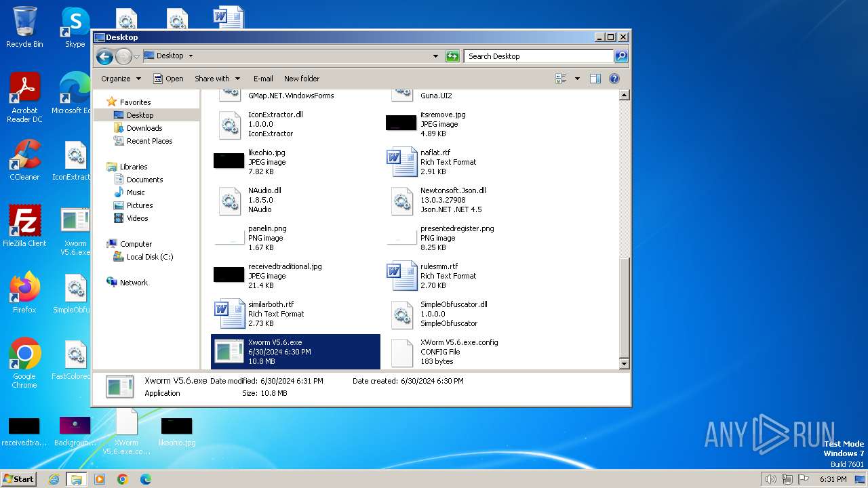Open recent pages dropdown arrow

tap(137, 56)
